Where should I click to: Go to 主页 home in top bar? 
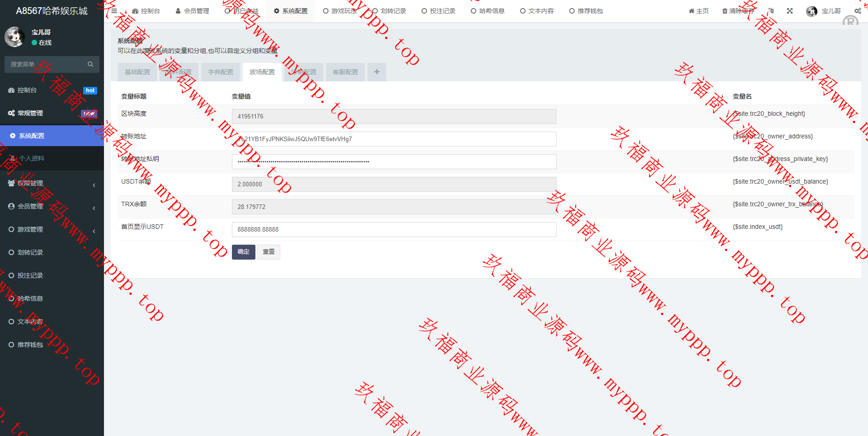tap(698, 11)
